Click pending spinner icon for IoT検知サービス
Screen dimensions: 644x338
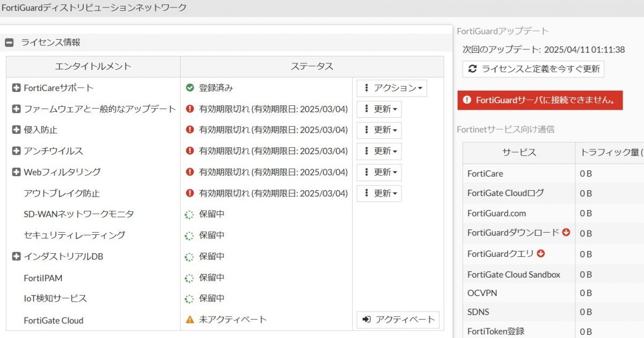coord(189,299)
